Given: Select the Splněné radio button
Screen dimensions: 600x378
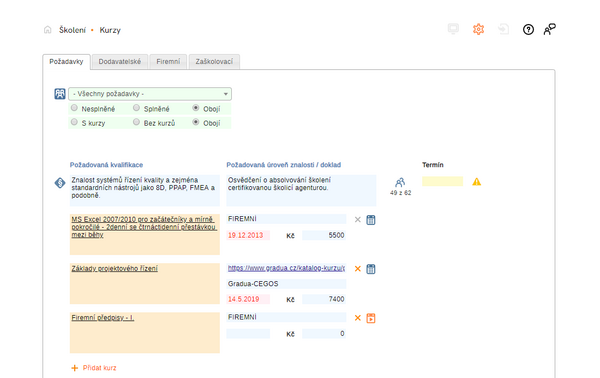Looking at the screenshot, I should tap(136, 108).
